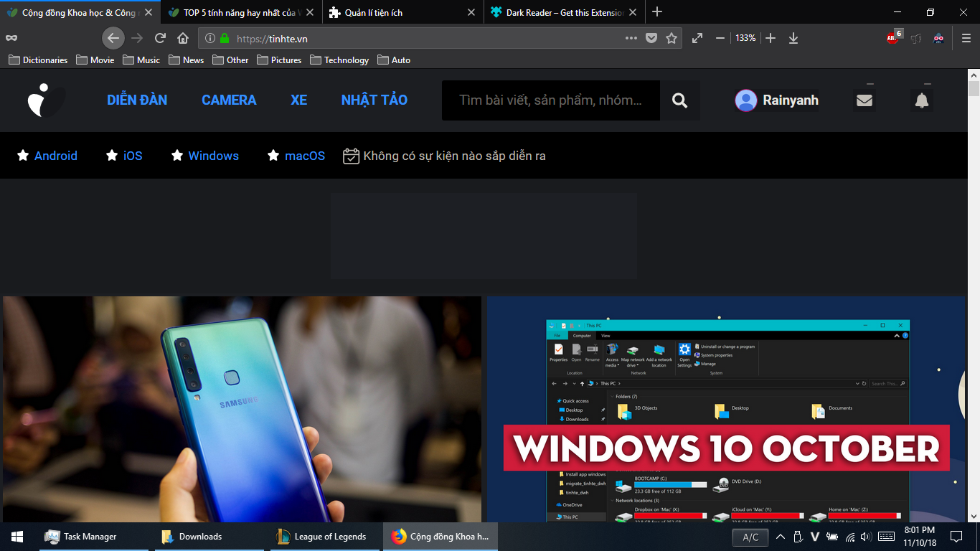Click the Tinhte search input field

tap(551, 100)
